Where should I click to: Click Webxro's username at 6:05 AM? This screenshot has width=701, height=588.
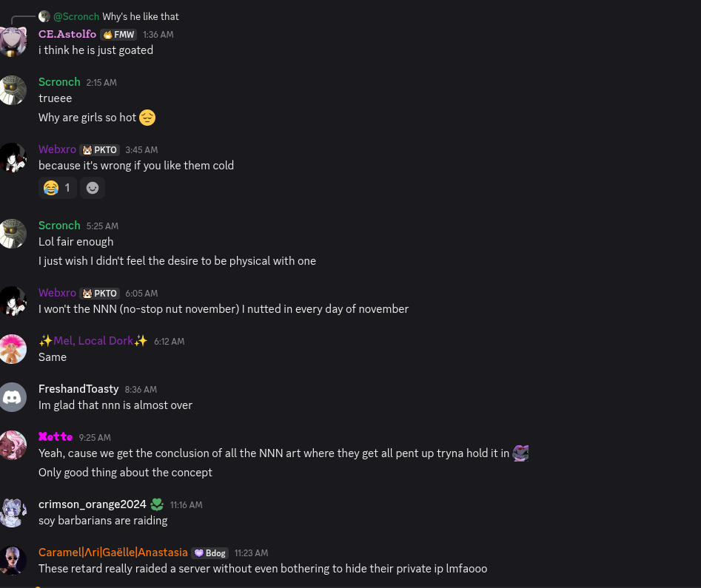click(x=57, y=293)
